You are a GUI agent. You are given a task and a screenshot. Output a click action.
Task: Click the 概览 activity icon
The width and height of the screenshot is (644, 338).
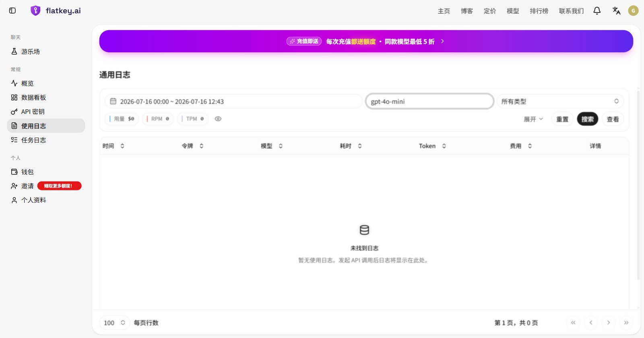14,83
